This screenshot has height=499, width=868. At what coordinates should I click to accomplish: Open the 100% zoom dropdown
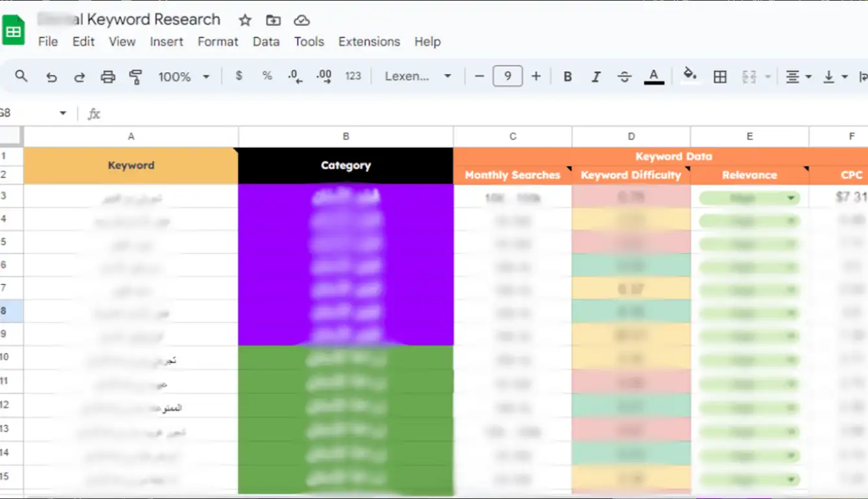(183, 77)
